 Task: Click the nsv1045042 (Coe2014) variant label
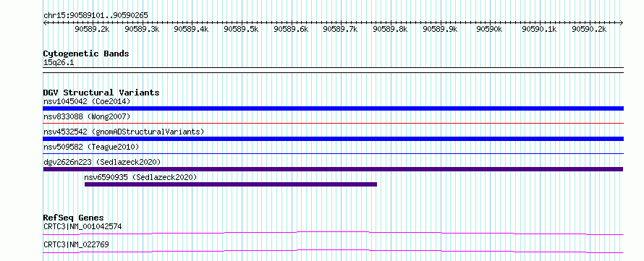[x=87, y=101]
